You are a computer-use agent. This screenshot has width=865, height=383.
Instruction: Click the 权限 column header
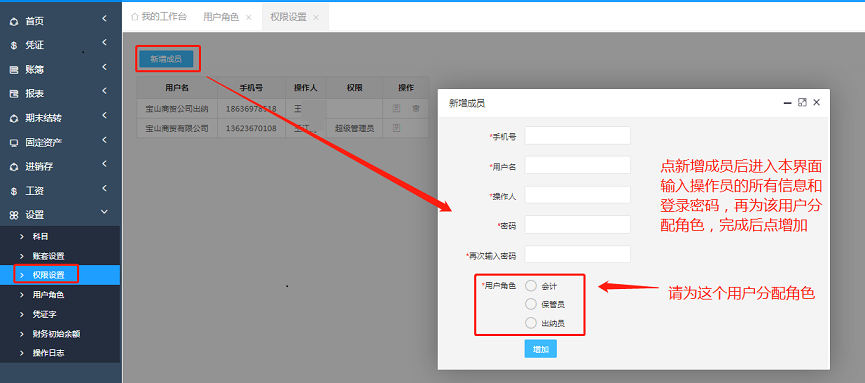pyautogui.click(x=354, y=88)
